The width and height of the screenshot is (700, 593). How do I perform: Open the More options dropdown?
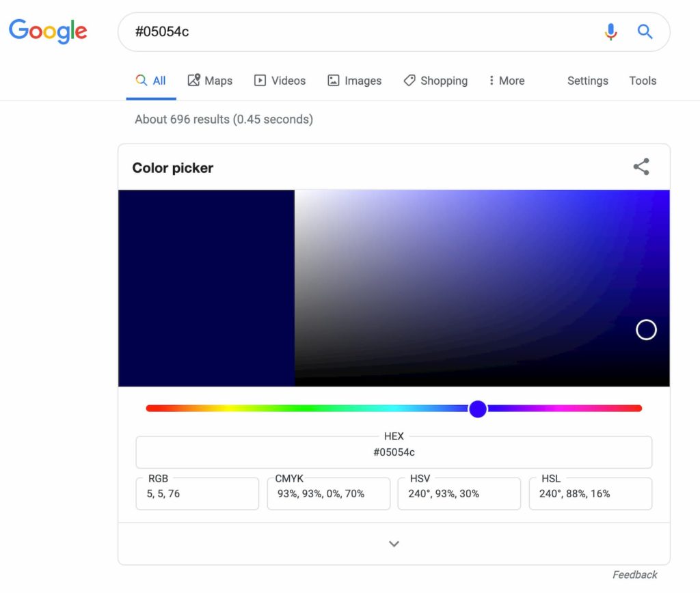(506, 80)
